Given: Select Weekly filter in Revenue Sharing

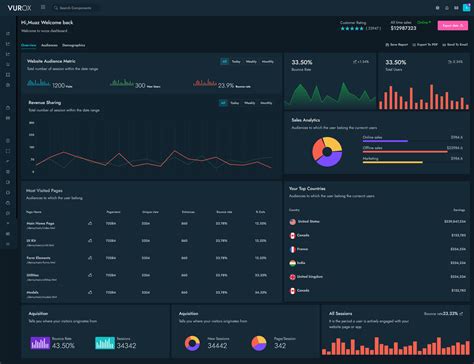Looking at the screenshot, I should click(x=250, y=103).
